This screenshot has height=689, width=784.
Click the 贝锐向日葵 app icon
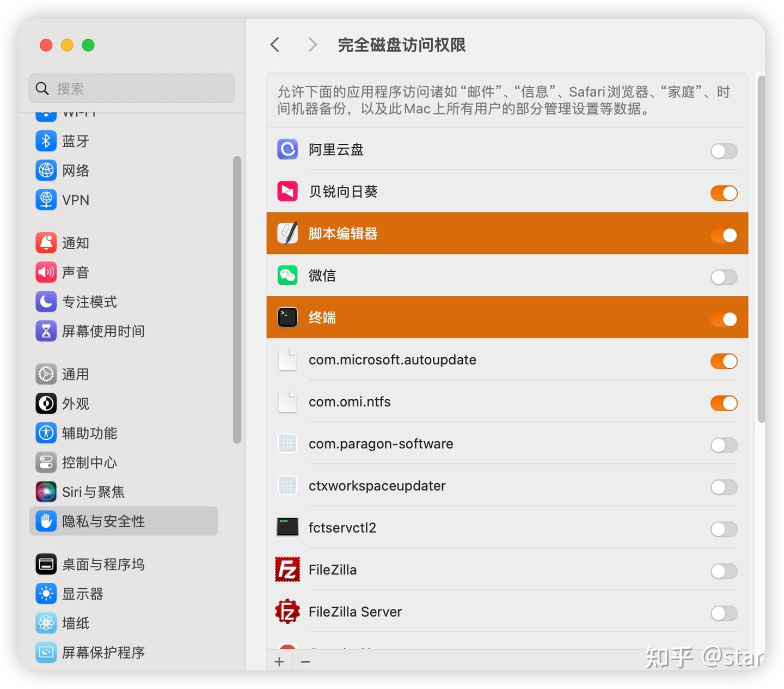pos(287,191)
